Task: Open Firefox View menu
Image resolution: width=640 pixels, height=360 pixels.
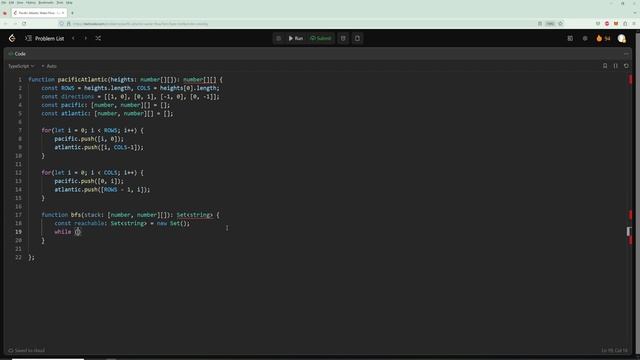Action: point(20,2)
